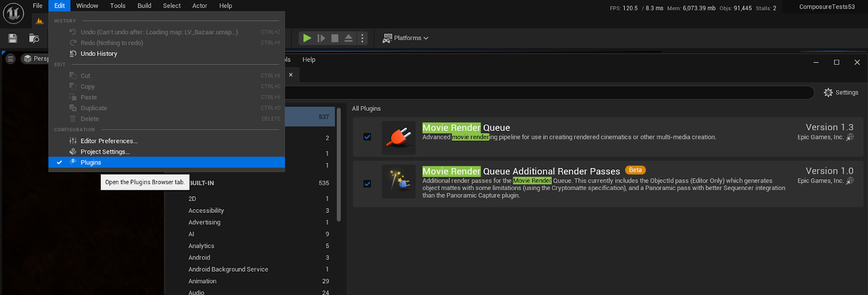Open the main editor Help menu
The height and width of the screenshot is (295, 868).
pos(226,6)
